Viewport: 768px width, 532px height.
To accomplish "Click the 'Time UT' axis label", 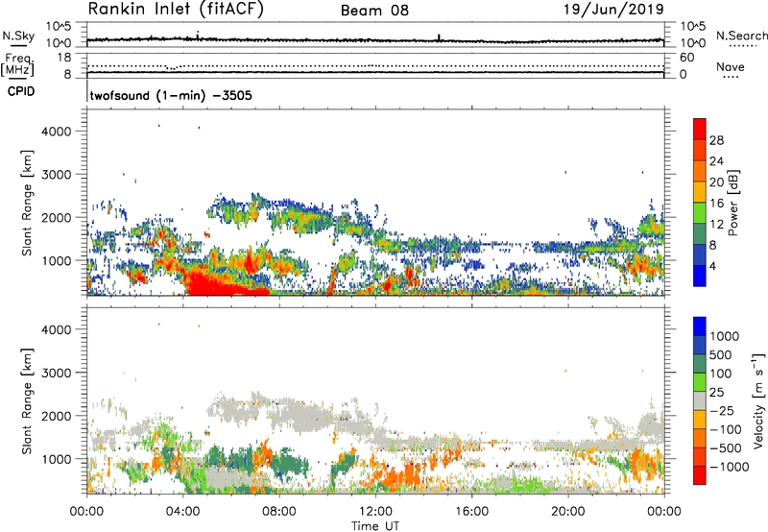I will tap(375, 526).
